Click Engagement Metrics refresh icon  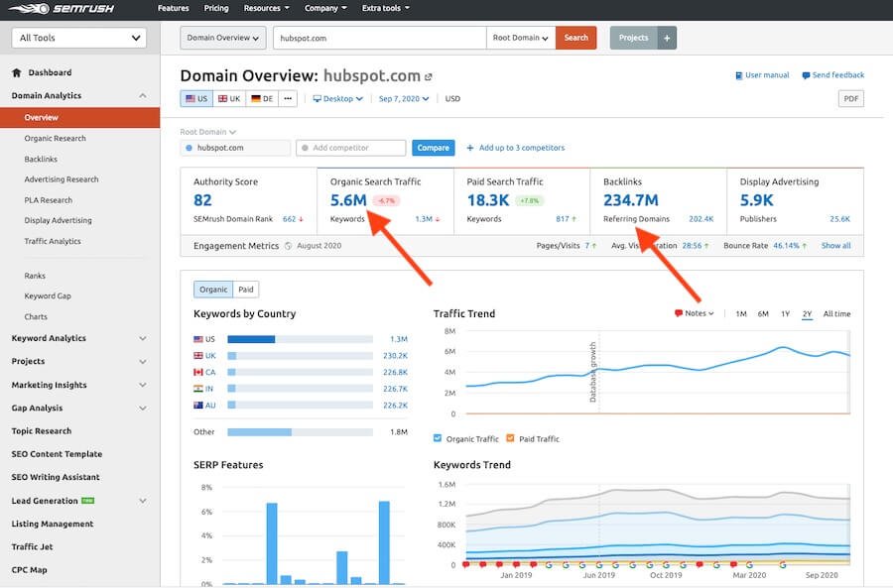coord(288,246)
